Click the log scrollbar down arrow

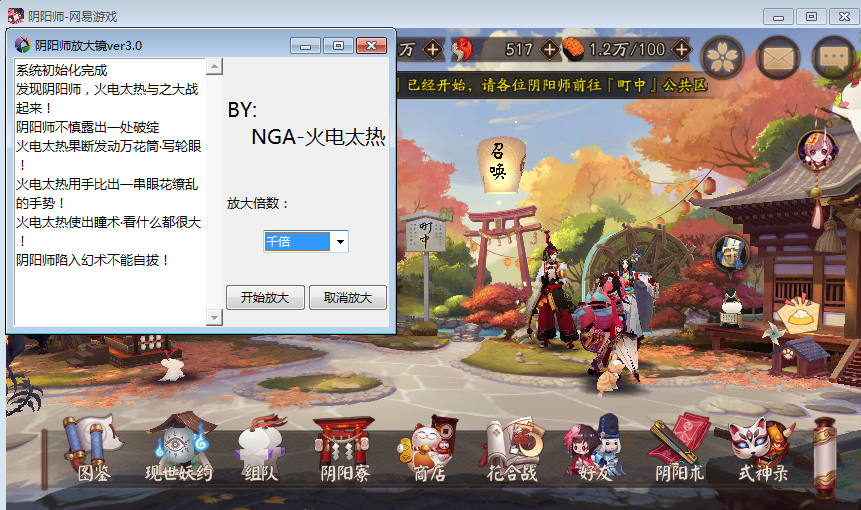214,317
